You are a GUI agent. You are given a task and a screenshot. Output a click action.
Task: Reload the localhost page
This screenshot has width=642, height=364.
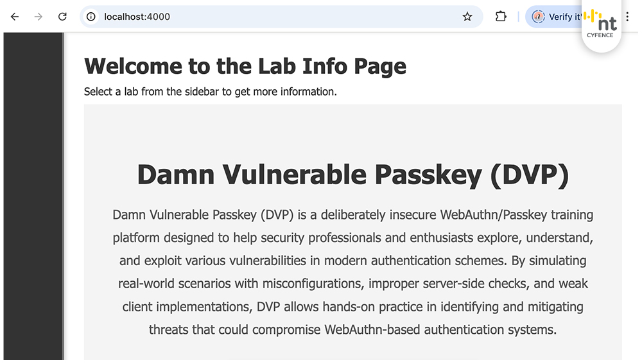[x=62, y=17]
